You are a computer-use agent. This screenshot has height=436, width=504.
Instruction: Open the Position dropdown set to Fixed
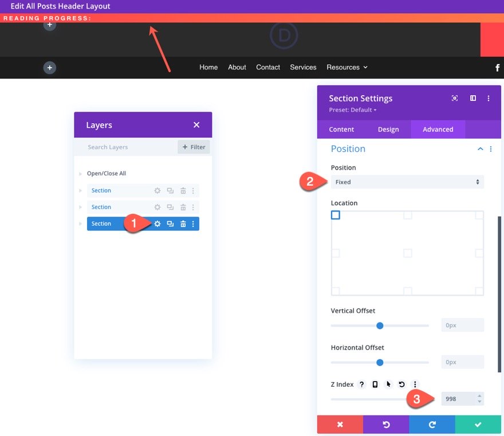(407, 182)
